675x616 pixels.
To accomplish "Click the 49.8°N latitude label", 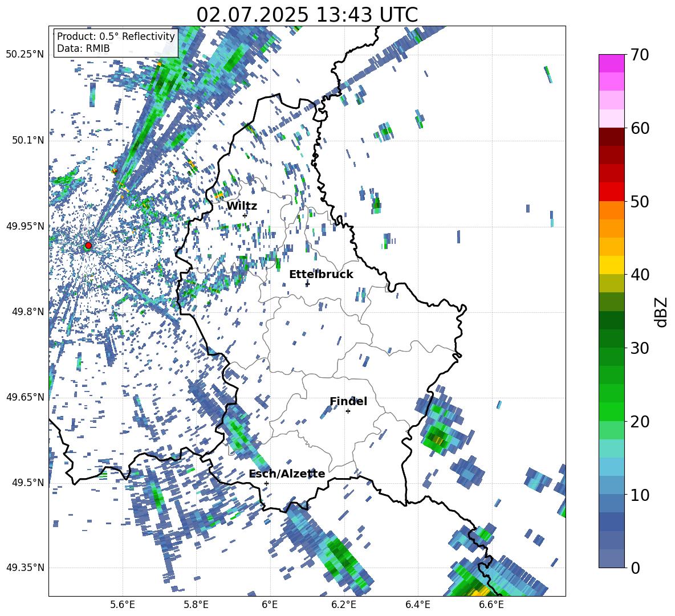I will 28,312.
